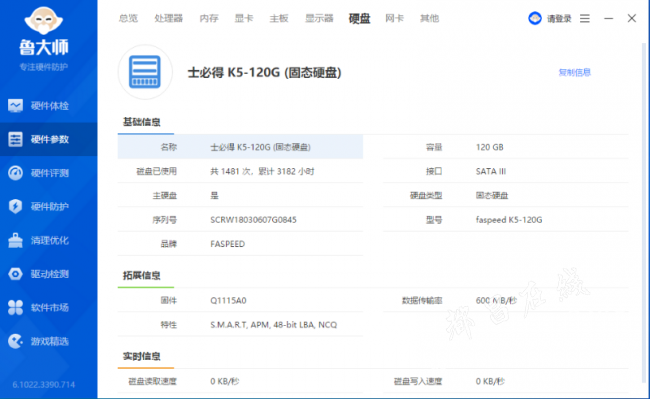
Task: Click the 磁盘读取速度 0 KB/秒 value
Action: coord(224,381)
